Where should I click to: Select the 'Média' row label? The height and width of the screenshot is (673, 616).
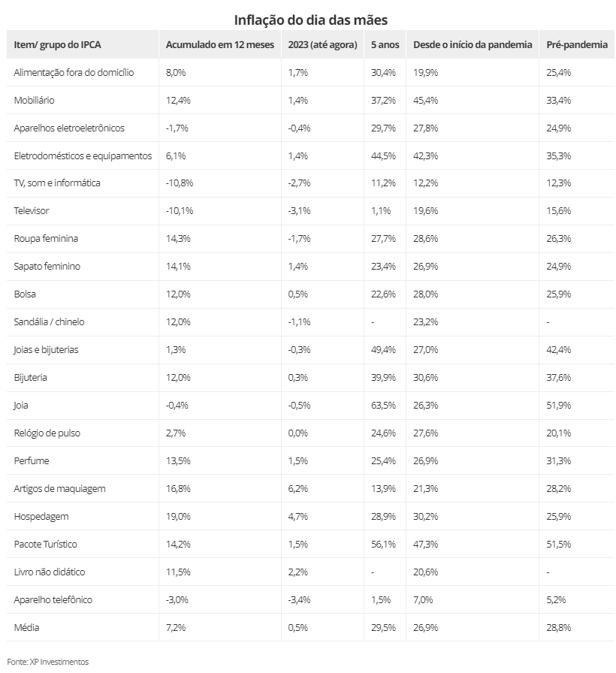coord(26,627)
